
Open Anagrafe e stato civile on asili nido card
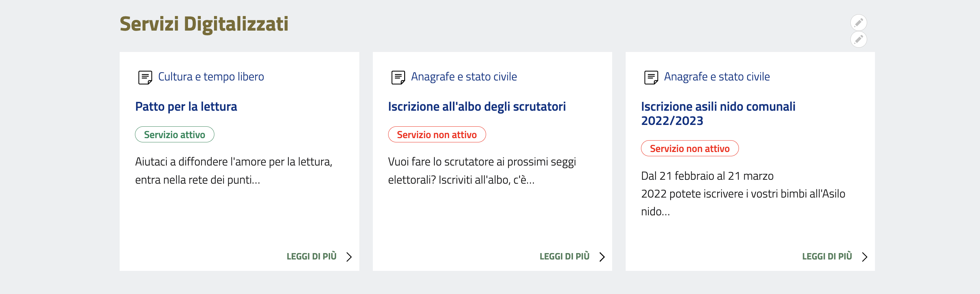(x=717, y=77)
